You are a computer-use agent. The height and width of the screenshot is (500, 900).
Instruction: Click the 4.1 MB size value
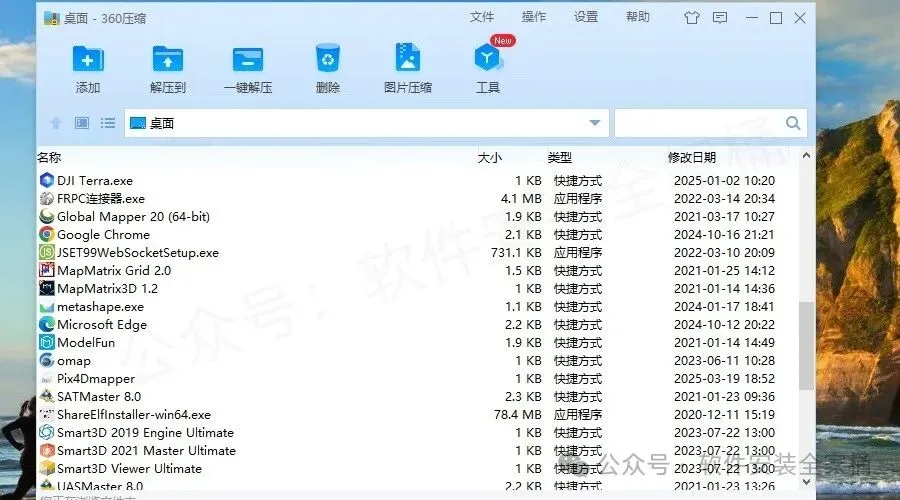(521, 199)
